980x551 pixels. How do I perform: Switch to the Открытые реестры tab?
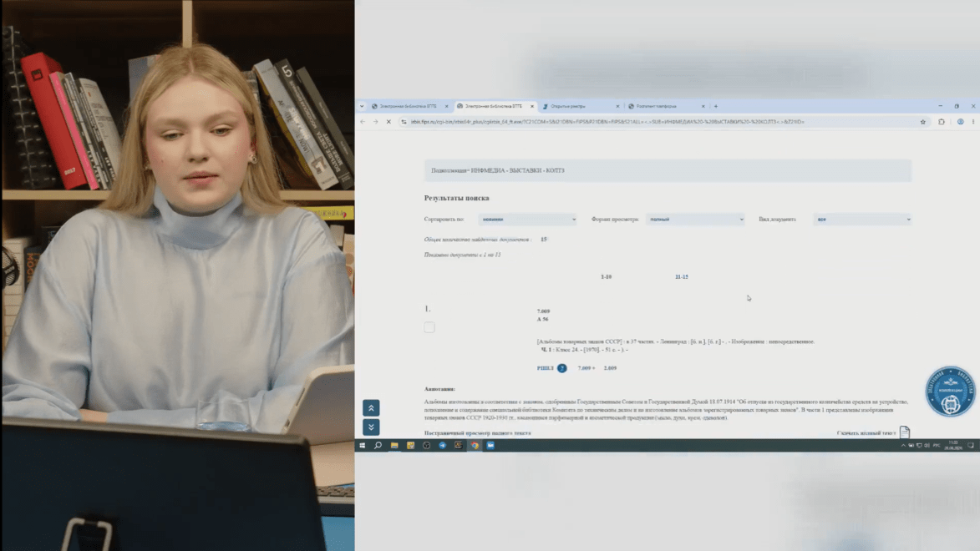[x=581, y=106]
